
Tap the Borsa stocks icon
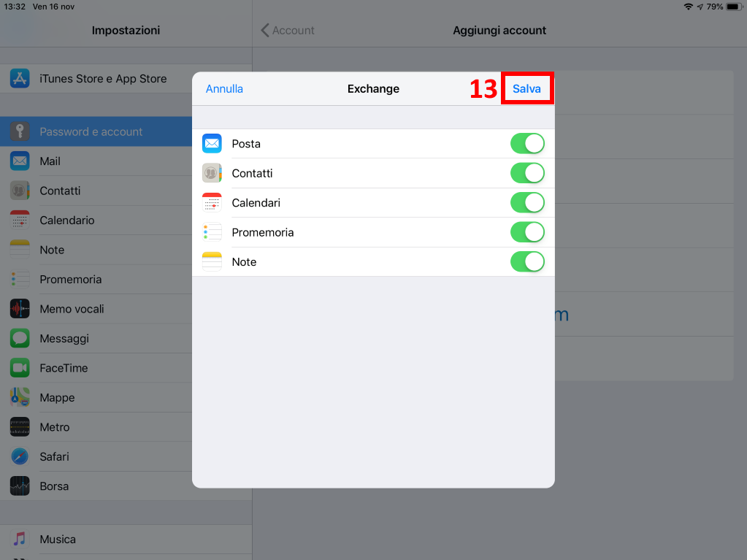click(x=20, y=486)
